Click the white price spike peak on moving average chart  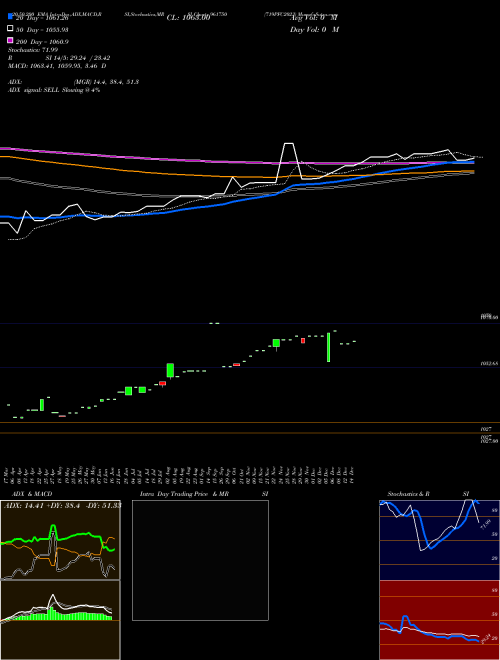288,144
